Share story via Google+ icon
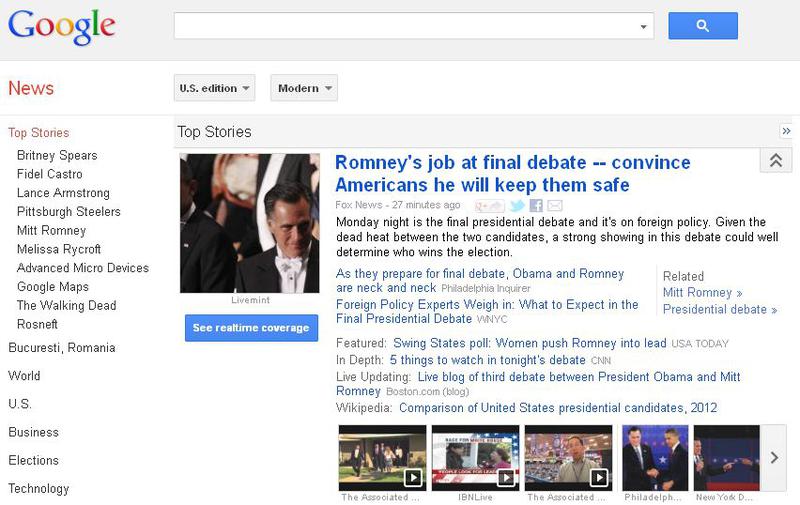 pyautogui.click(x=489, y=206)
